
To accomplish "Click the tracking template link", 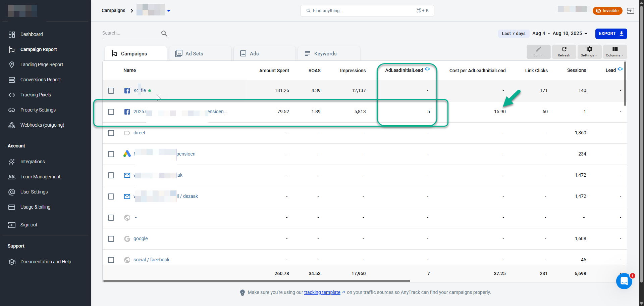I will tap(322, 292).
